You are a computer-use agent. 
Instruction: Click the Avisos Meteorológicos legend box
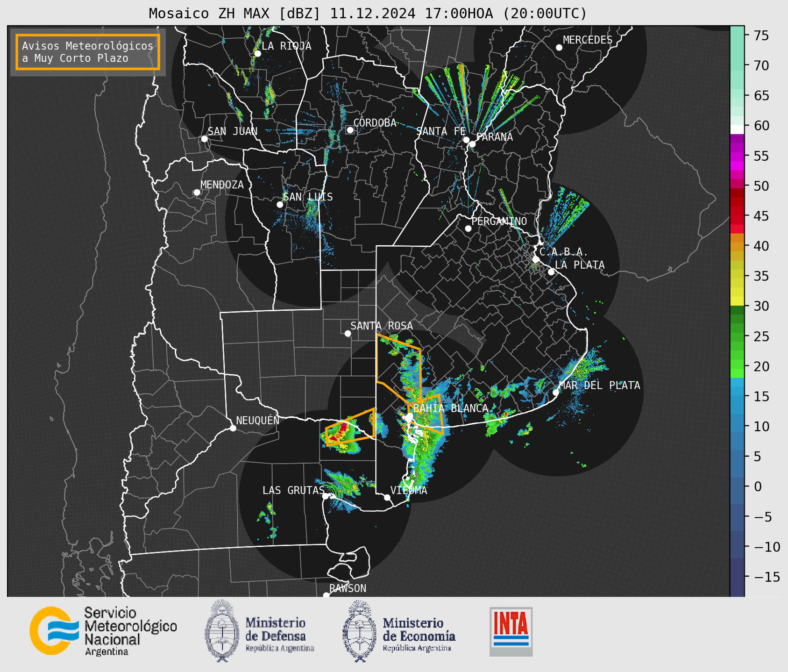pos(88,52)
